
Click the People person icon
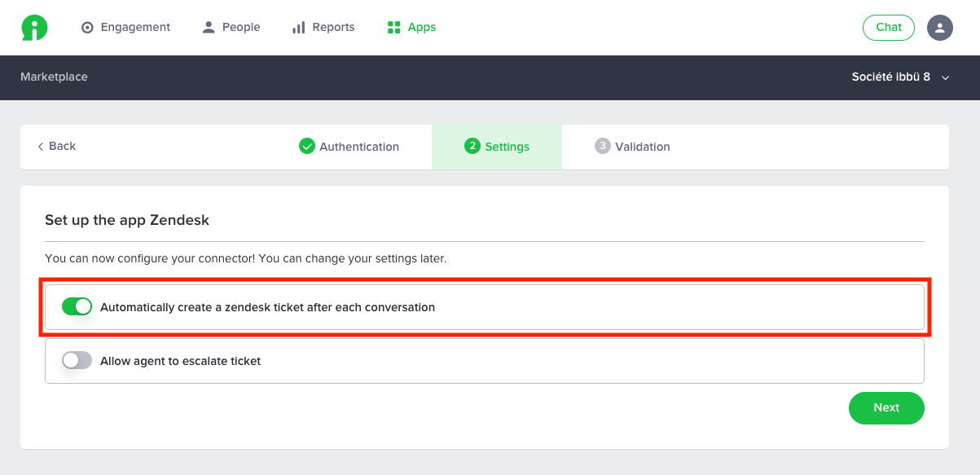209,28
